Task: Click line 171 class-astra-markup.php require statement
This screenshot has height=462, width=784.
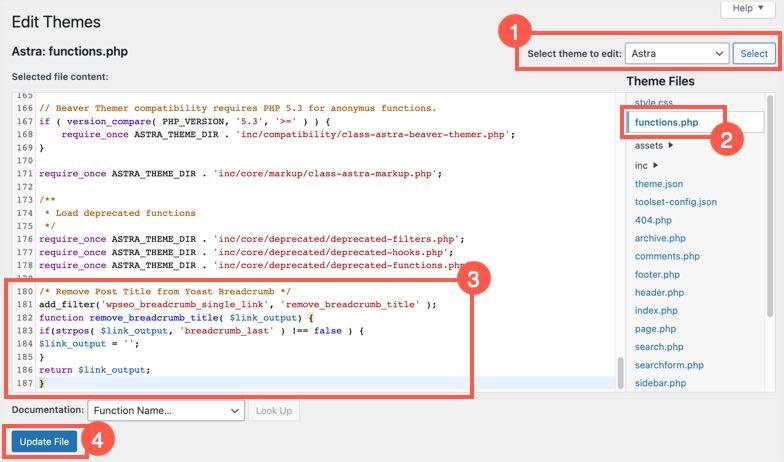Action: [x=240, y=174]
